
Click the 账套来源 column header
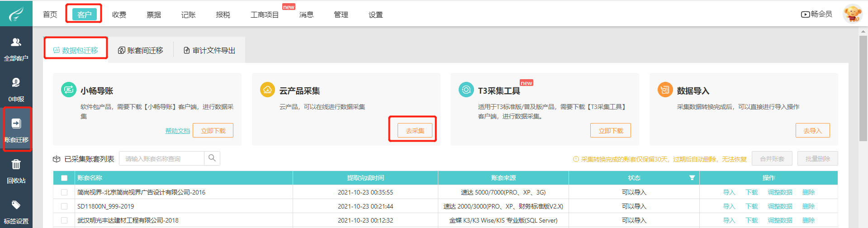click(x=503, y=178)
